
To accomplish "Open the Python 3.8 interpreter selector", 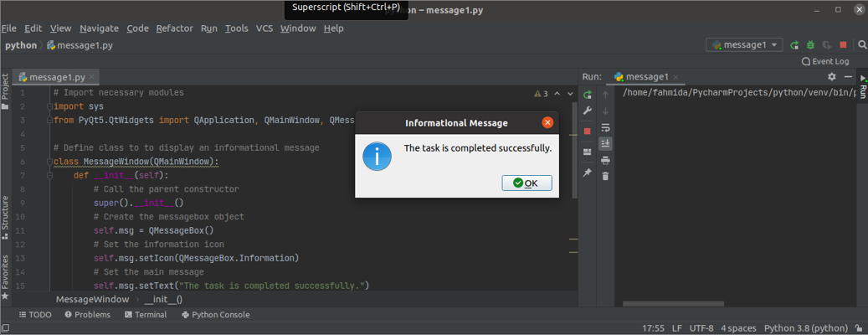I will tap(806, 327).
